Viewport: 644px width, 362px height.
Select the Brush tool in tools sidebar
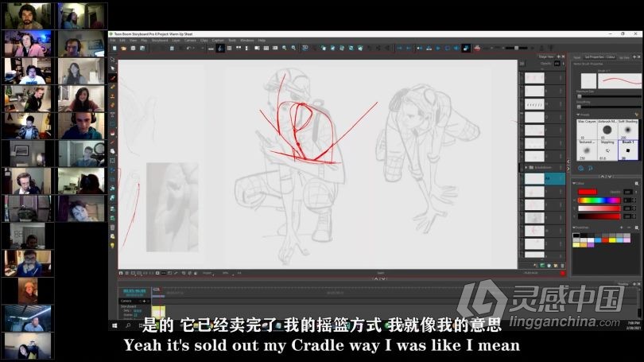point(113,78)
